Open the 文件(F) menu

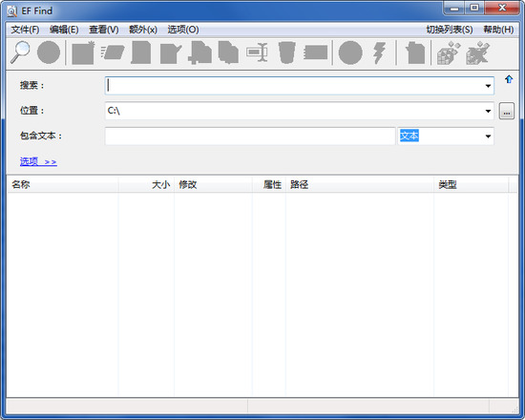25,30
